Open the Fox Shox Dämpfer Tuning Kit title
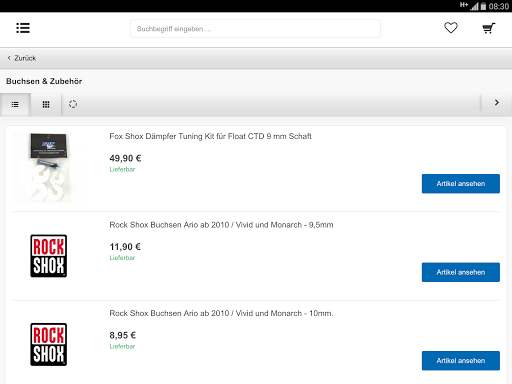The width and height of the screenshot is (512, 384). [x=210, y=136]
